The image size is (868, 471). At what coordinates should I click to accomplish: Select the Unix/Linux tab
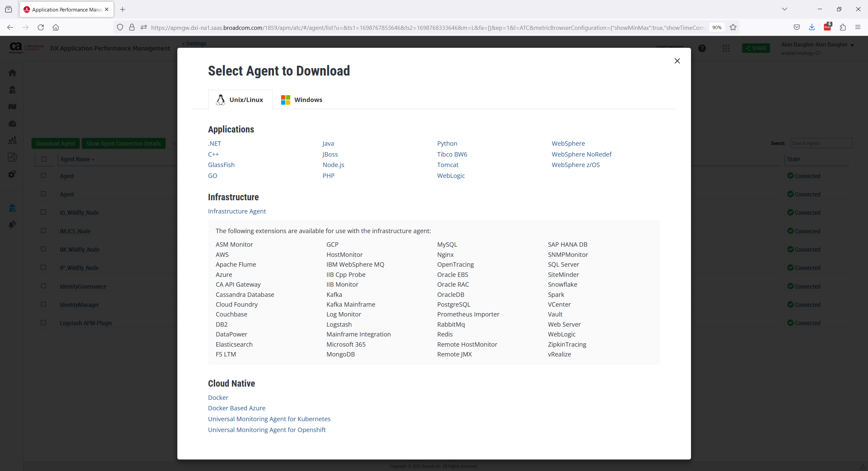point(240,100)
